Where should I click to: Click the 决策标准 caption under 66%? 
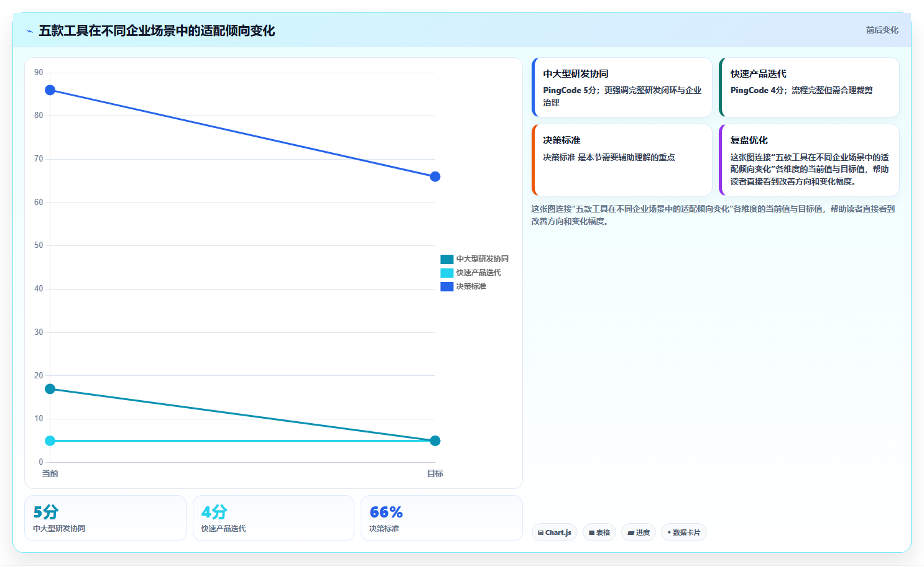pyautogui.click(x=384, y=529)
